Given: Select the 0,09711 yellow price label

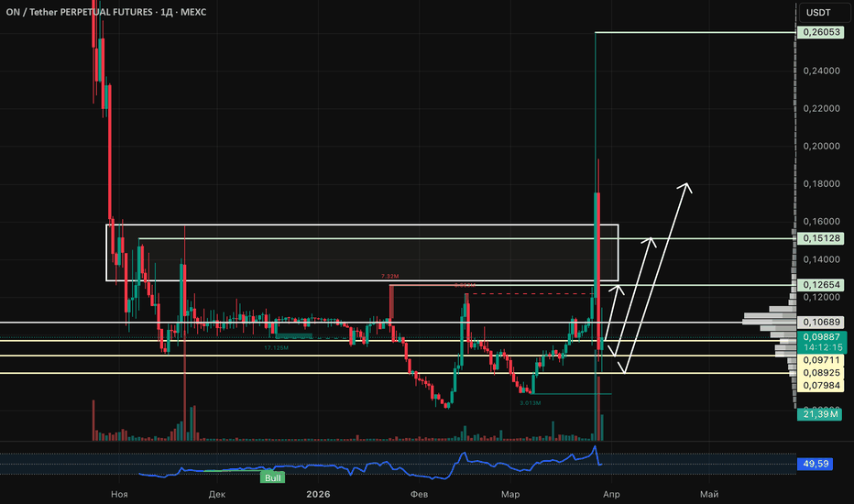Looking at the screenshot, I should [821, 359].
